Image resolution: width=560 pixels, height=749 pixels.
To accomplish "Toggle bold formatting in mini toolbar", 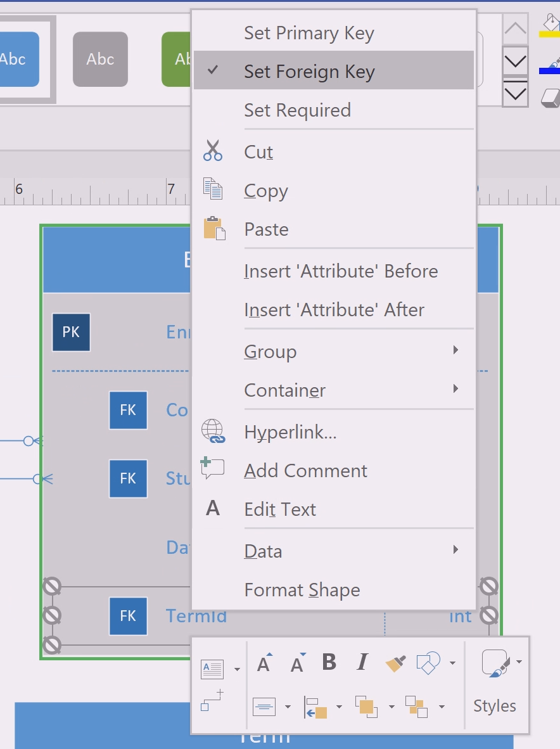I will coord(329,662).
